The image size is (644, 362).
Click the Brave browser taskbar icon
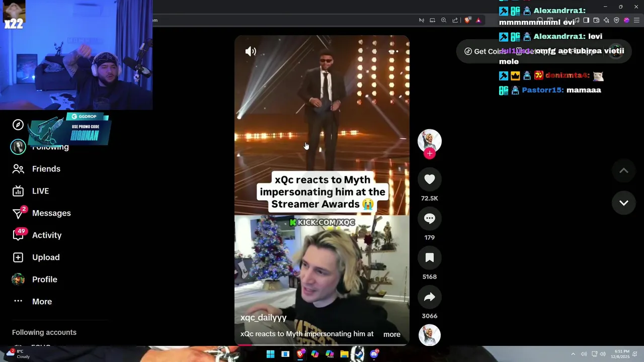[x=300, y=354]
